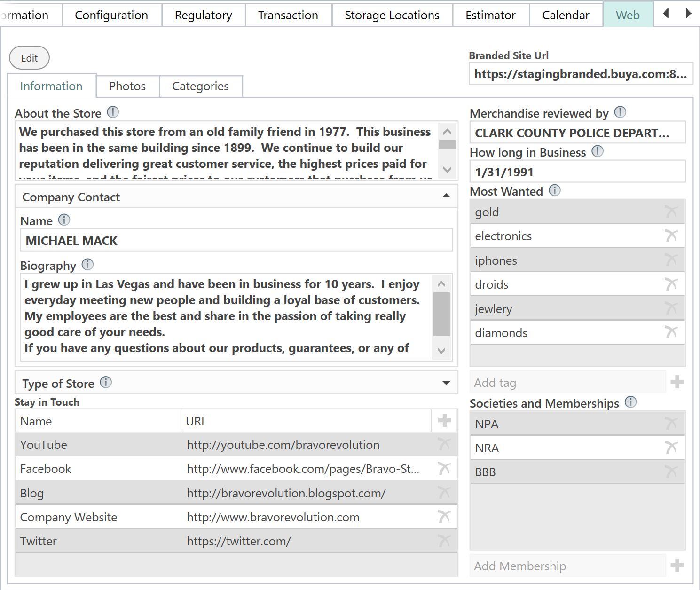
Task: Add a new Stay in Touch row
Action: coord(444,420)
